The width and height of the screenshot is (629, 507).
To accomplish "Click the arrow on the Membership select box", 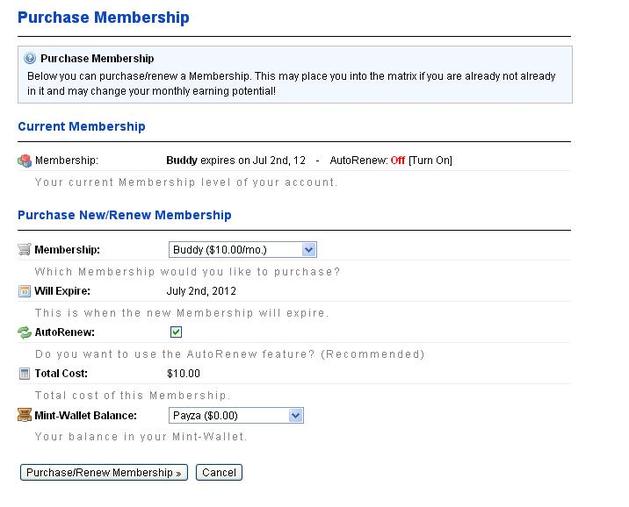I will pos(308,249).
